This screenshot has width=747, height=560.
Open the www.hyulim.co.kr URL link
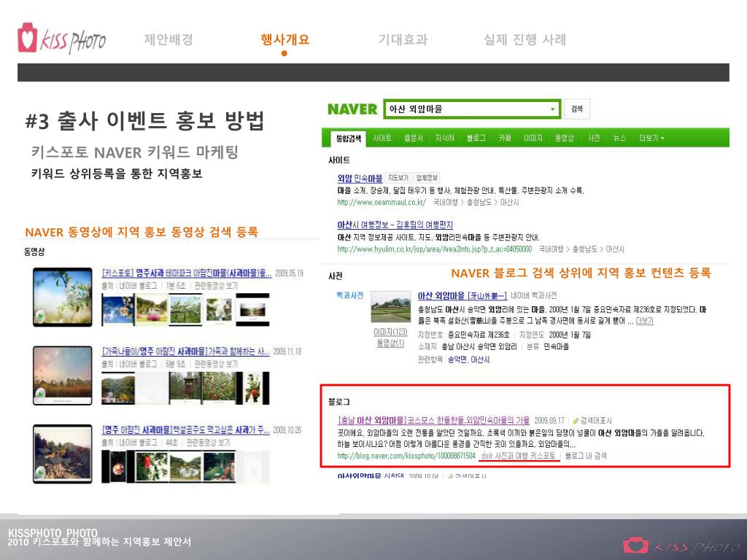(x=435, y=249)
